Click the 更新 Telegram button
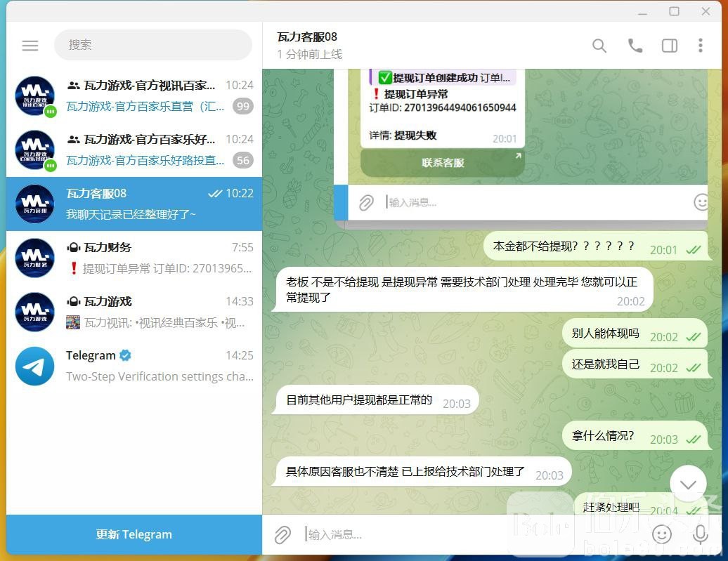 pyautogui.click(x=134, y=534)
